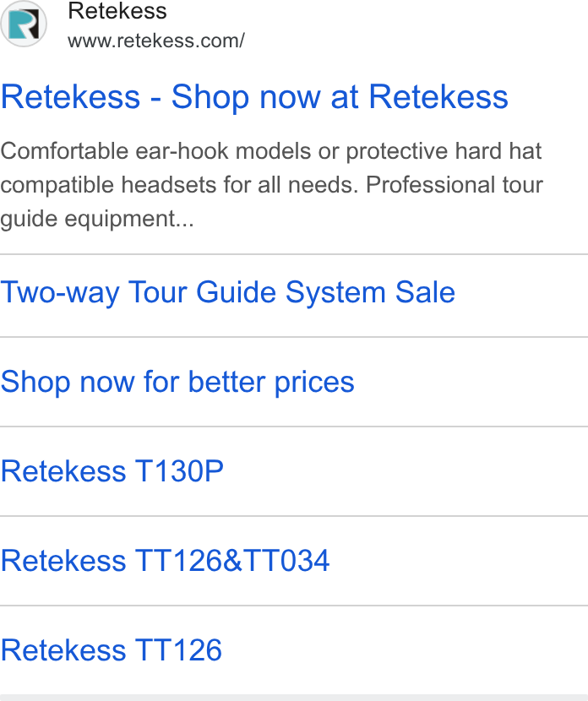The height and width of the screenshot is (701, 588).
Task: Open the www.retekess.com URL text
Action: click(x=156, y=41)
